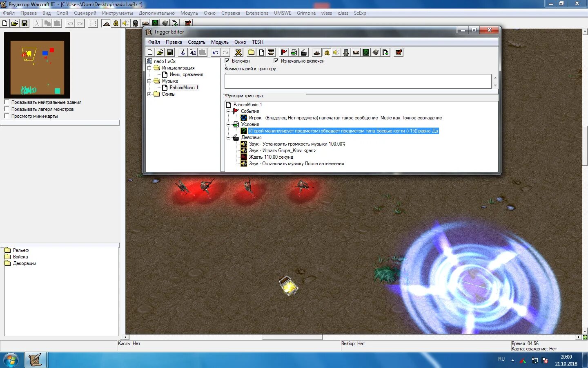Collapse the Музыка folder in trigger tree
The image size is (588, 368).
pos(149,81)
